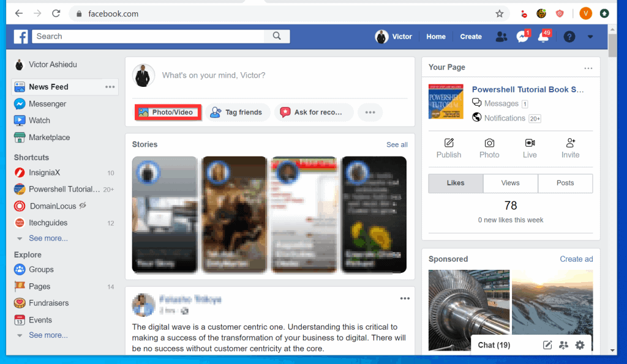This screenshot has width=627, height=364.
Task: Focus the Facebook Search field
Action: 148,36
